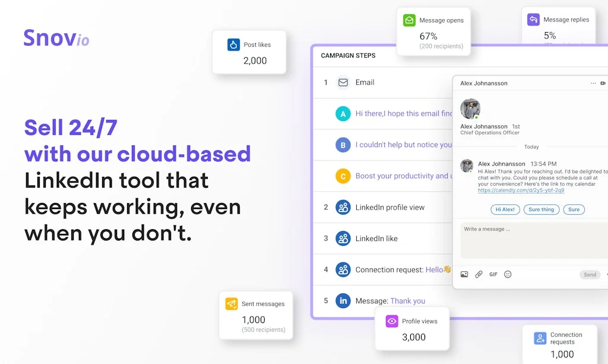Click the yellow Sent messages paper plane icon
This screenshot has width=608, height=364.
[232, 303]
